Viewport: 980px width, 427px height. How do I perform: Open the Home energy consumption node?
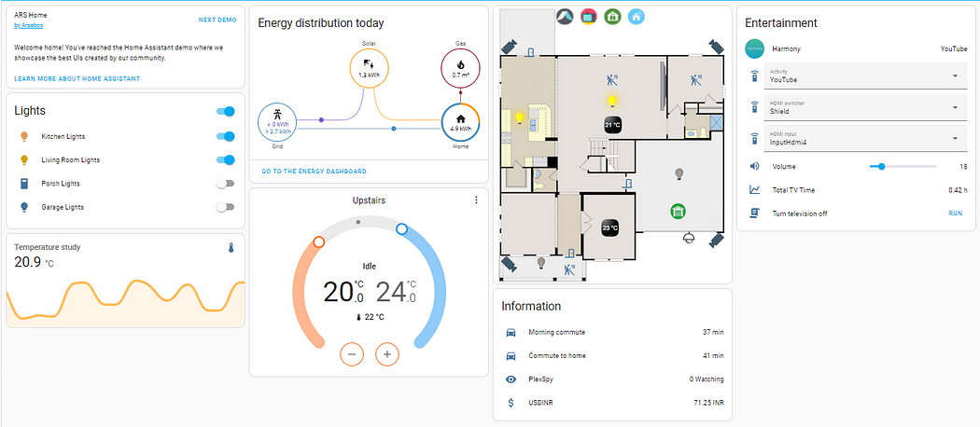pyautogui.click(x=460, y=122)
